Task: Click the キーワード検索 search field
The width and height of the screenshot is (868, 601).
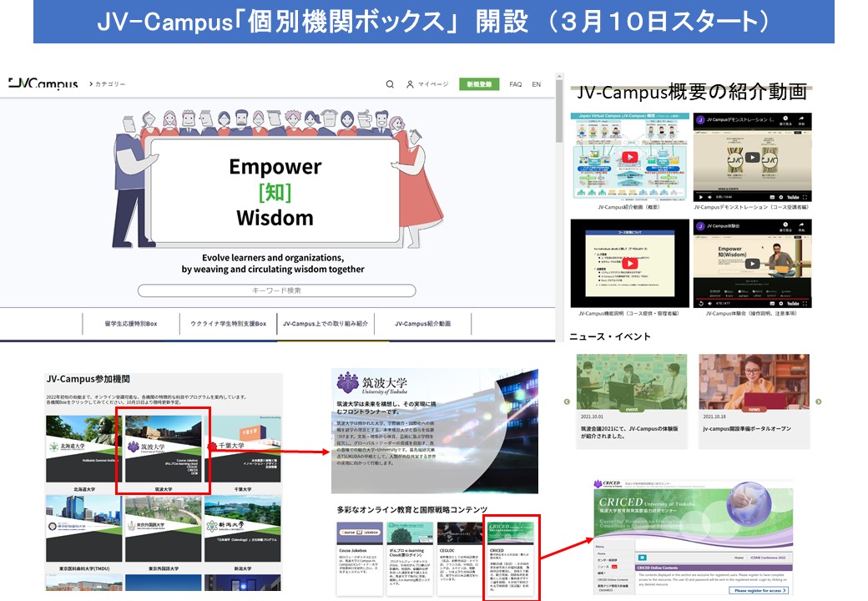Action: [276, 290]
